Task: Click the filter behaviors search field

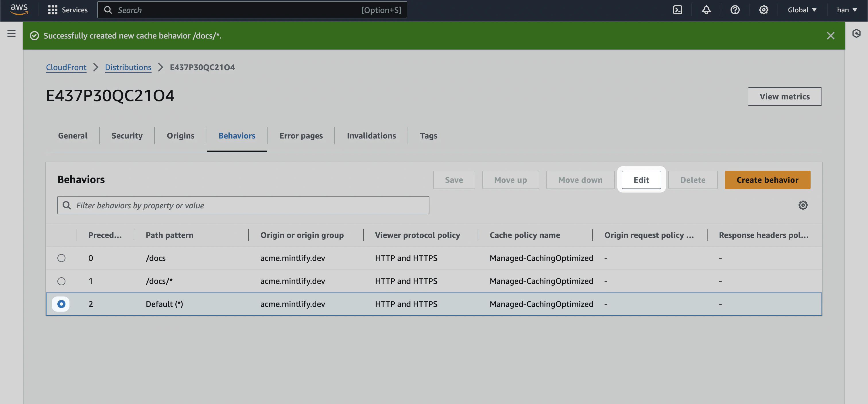Action: [243, 205]
